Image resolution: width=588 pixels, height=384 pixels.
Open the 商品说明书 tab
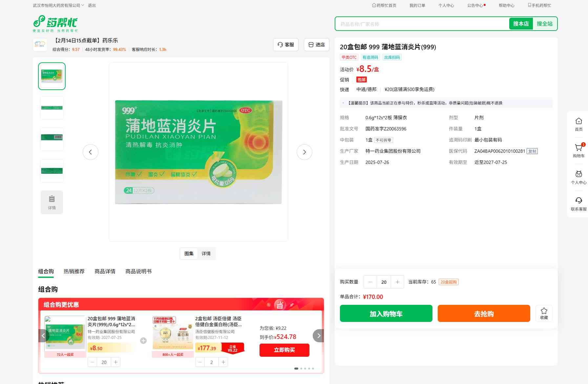[x=138, y=271]
